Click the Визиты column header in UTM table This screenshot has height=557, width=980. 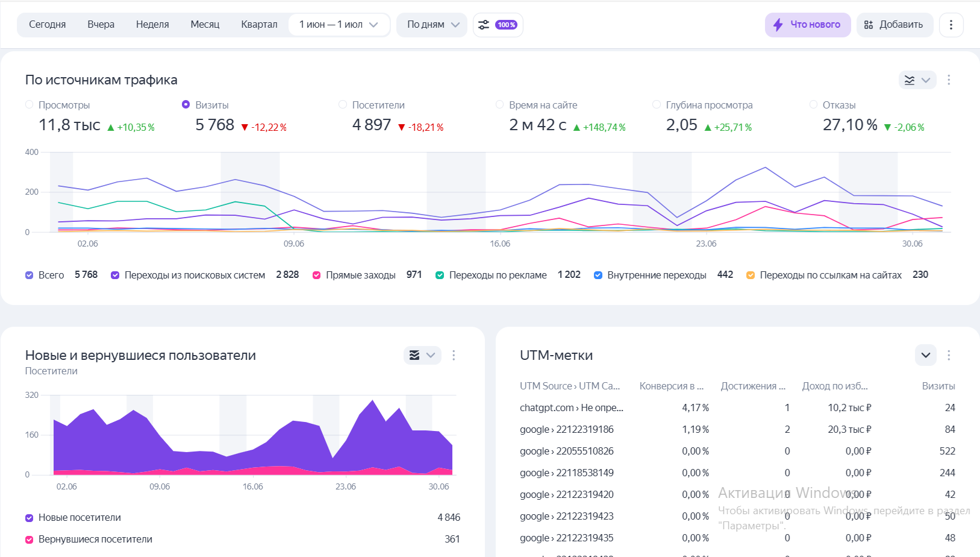(938, 386)
